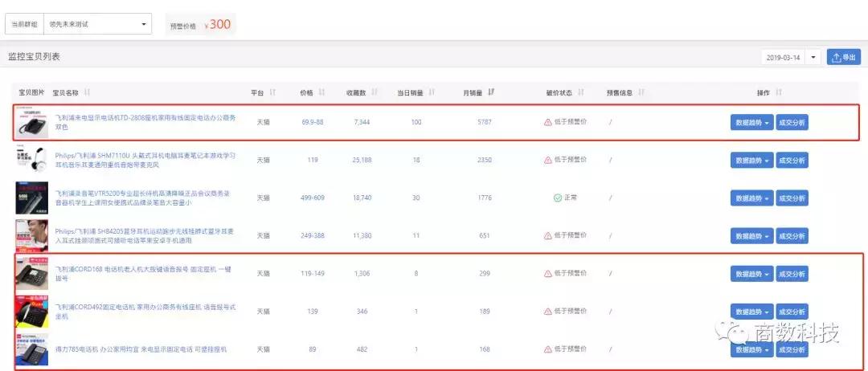Sort by 预售信息 column sort icon
The width and height of the screenshot is (868, 371).
point(641,92)
